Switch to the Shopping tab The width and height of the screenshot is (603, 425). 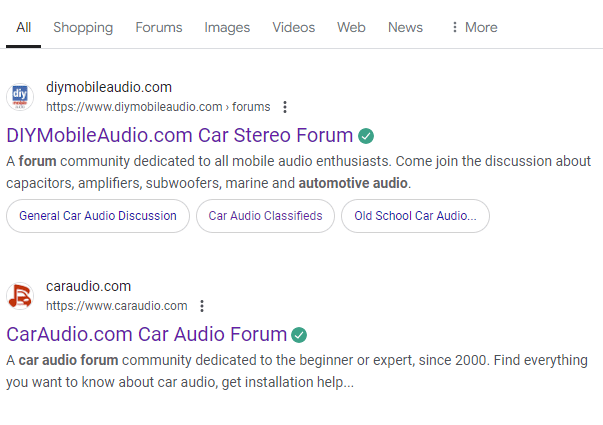[x=83, y=27]
